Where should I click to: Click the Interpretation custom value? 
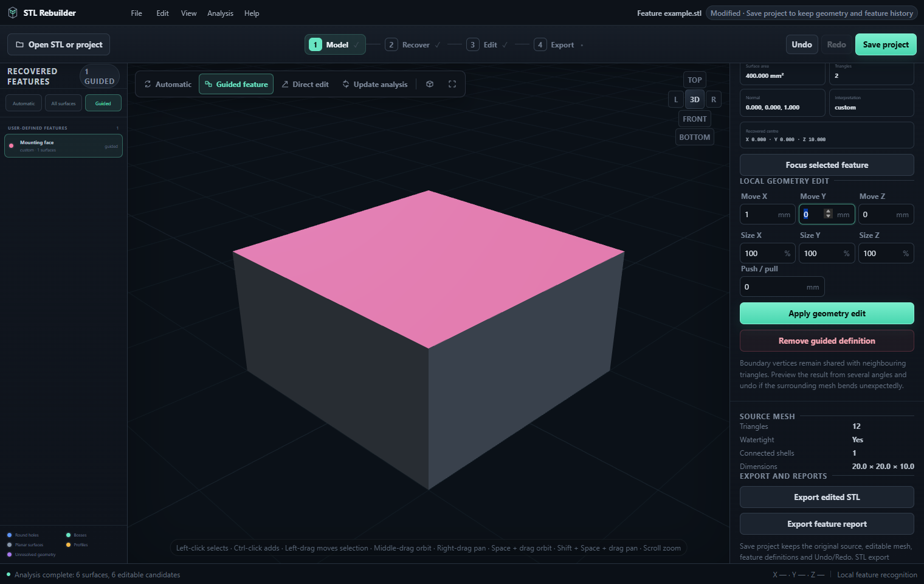(x=845, y=107)
